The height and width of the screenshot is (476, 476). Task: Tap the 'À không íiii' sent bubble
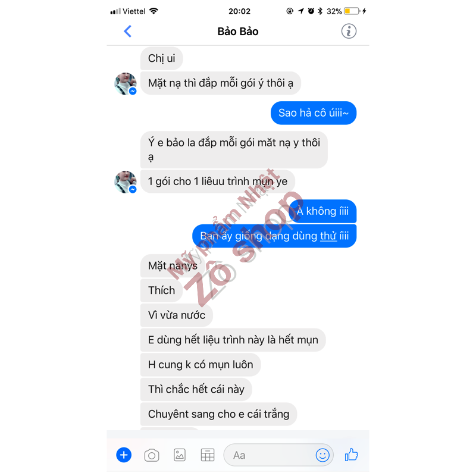pos(322,211)
